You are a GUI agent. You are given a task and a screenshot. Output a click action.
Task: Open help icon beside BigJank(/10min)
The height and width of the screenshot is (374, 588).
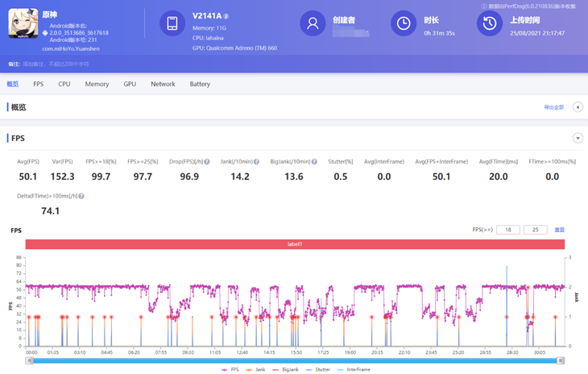click(314, 162)
